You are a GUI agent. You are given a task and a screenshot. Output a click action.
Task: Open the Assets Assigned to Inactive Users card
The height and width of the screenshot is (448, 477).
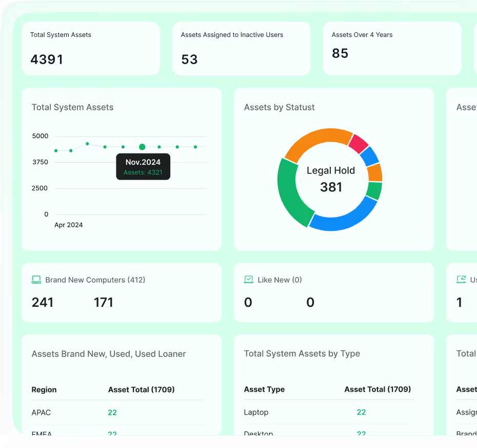click(x=241, y=49)
